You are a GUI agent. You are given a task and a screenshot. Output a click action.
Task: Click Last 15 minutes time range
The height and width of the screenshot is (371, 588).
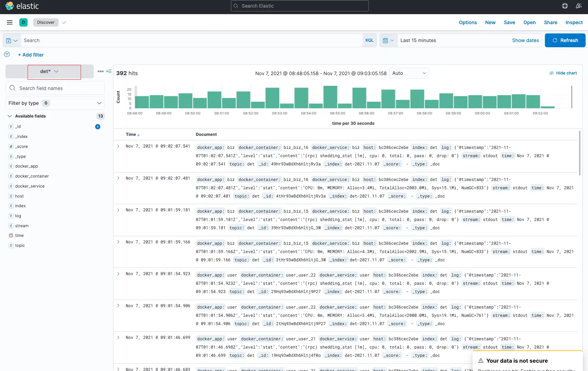(418, 40)
